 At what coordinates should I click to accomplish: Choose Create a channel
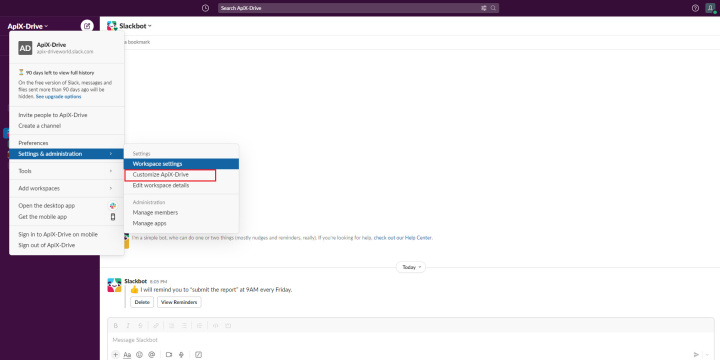66,126
